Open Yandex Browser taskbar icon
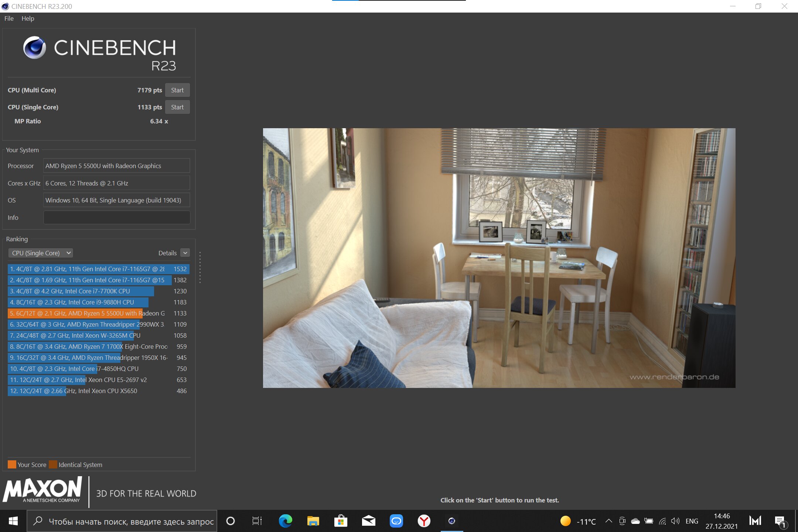 coord(424,521)
